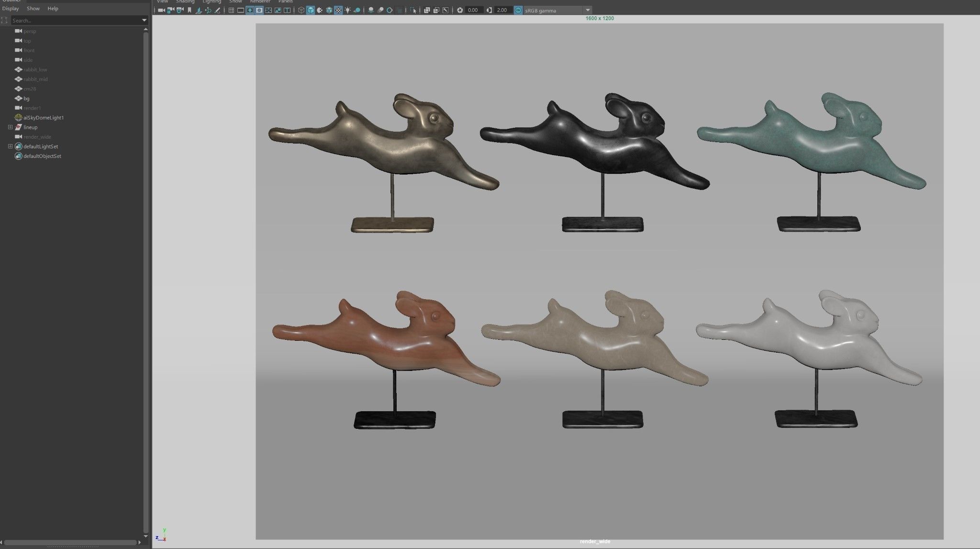Expand the lineup node in outliner

click(x=10, y=127)
